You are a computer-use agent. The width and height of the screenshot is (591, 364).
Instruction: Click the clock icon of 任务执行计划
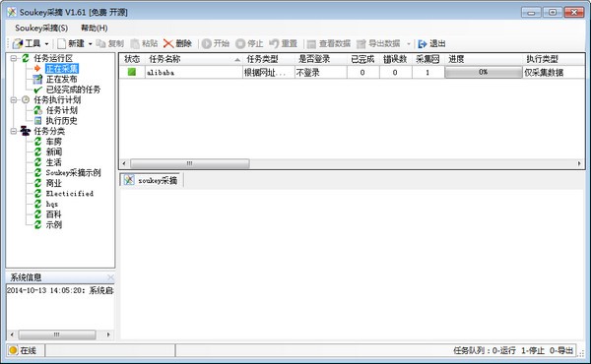click(26, 99)
